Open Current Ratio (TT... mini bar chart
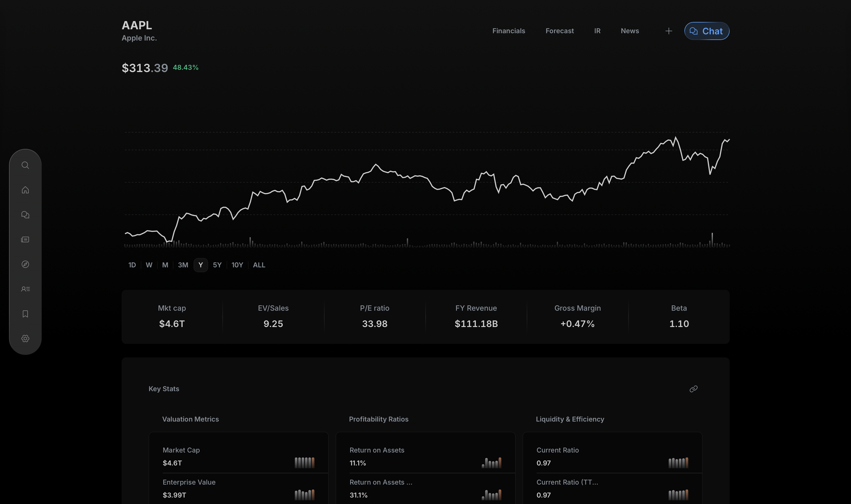The width and height of the screenshot is (851, 504). [x=678, y=495]
